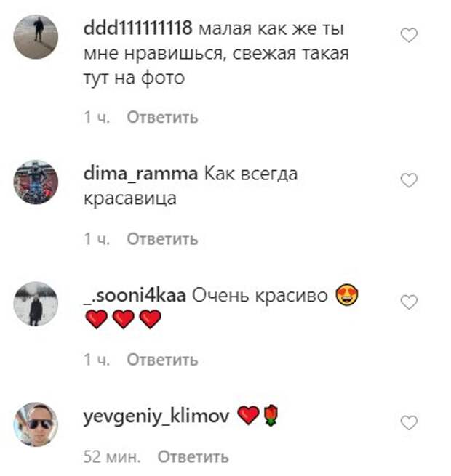Click the ddd11111118 username
The height and width of the screenshot is (476, 451).
(138, 28)
